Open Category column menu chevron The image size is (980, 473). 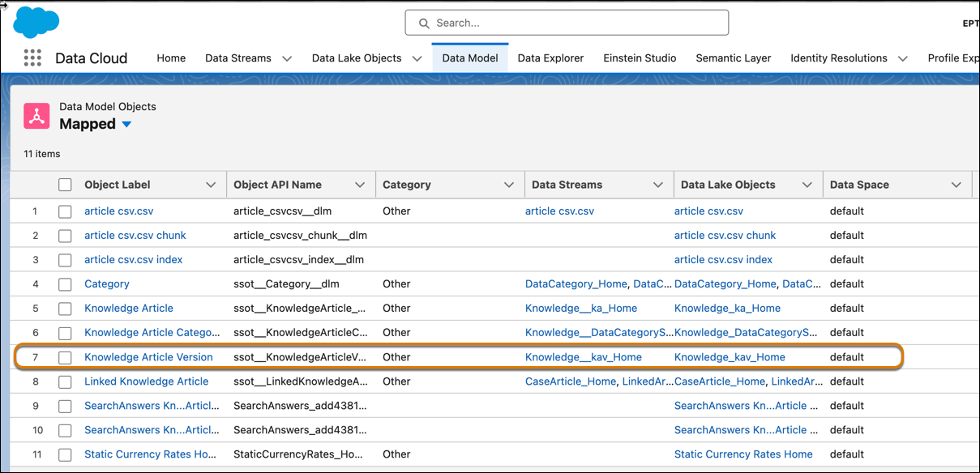(x=509, y=185)
